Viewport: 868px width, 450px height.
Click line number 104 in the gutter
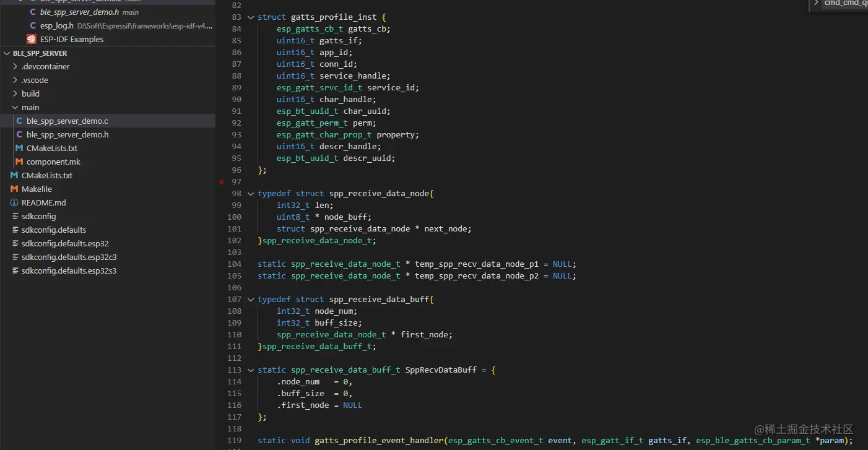pyautogui.click(x=234, y=264)
